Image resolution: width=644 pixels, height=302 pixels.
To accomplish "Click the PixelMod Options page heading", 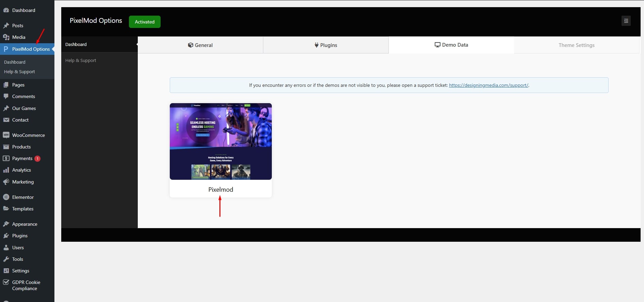I will pyautogui.click(x=96, y=20).
